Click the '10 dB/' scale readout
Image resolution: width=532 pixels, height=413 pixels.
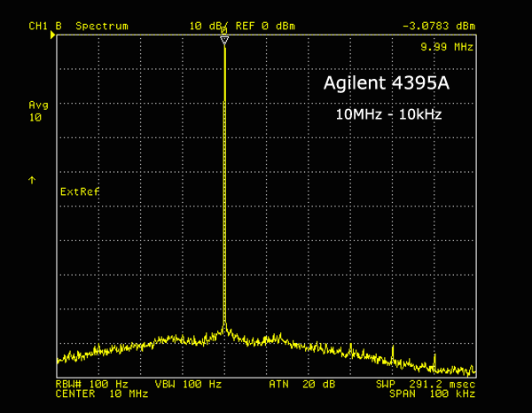pos(208,26)
